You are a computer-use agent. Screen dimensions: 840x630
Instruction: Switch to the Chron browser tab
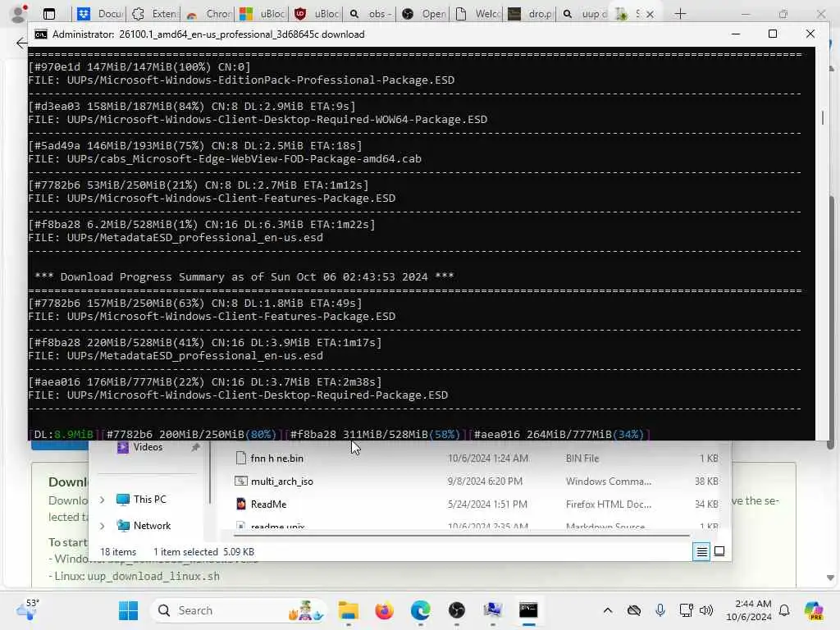tap(208, 13)
